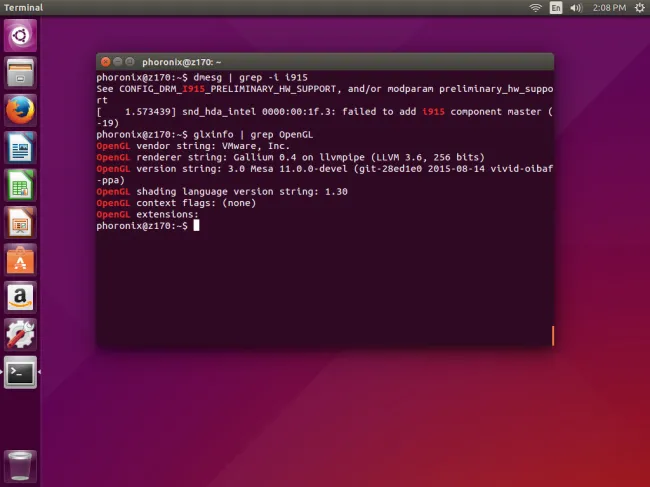Open the Trash in launcher
This screenshot has height=487, width=650.
[20, 466]
